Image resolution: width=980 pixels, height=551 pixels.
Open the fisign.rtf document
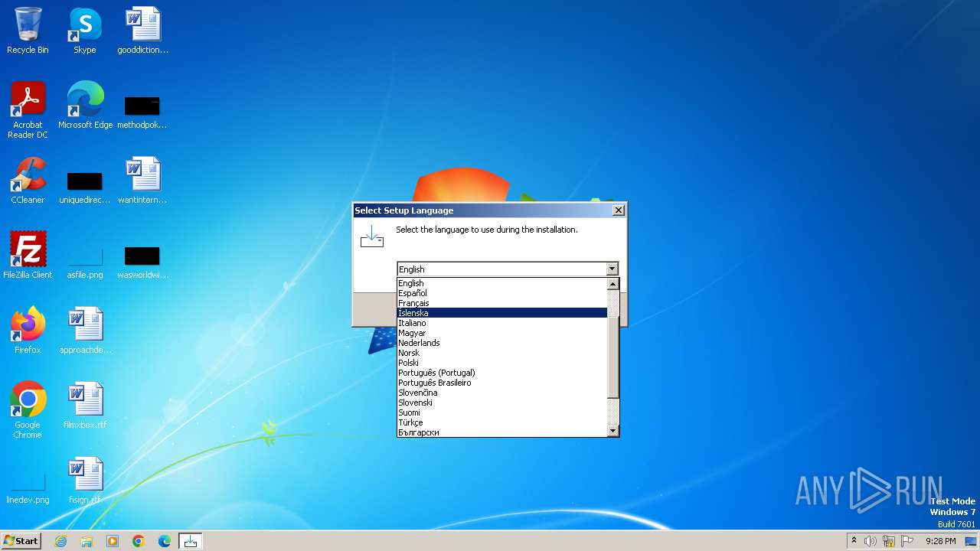(85, 481)
